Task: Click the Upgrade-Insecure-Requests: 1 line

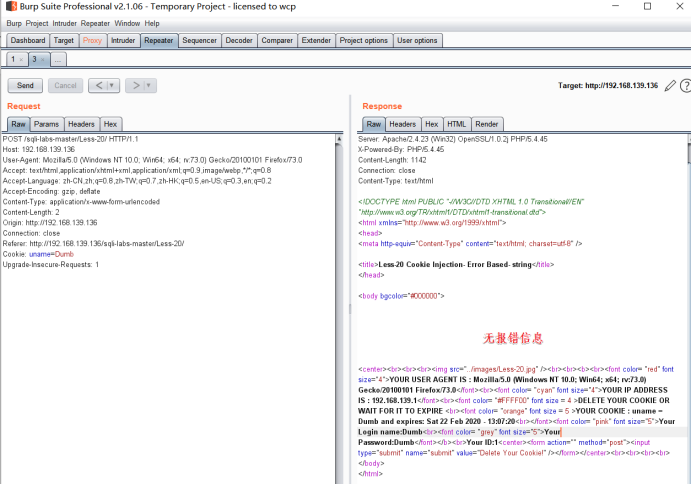Action: click(51, 265)
